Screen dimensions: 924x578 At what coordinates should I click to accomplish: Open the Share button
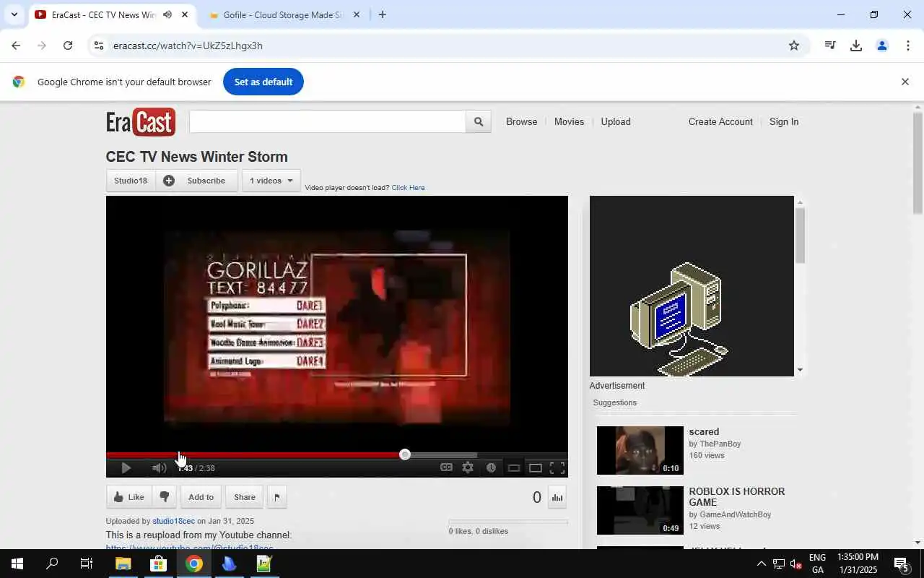244,497
